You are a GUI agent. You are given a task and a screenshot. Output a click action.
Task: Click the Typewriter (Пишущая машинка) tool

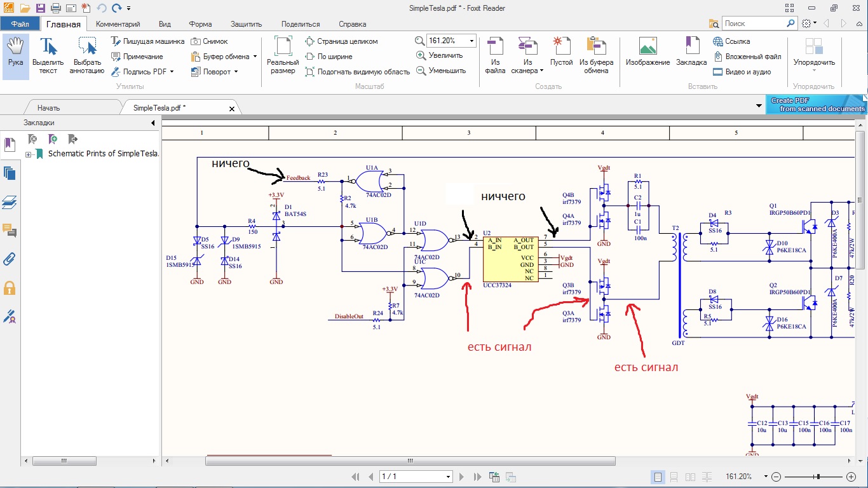pyautogui.click(x=147, y=41)
